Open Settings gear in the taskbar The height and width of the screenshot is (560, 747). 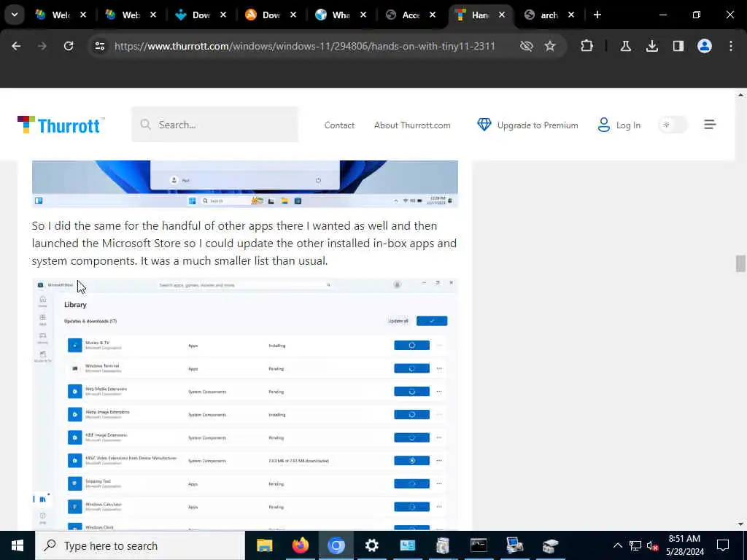[371, 545]
